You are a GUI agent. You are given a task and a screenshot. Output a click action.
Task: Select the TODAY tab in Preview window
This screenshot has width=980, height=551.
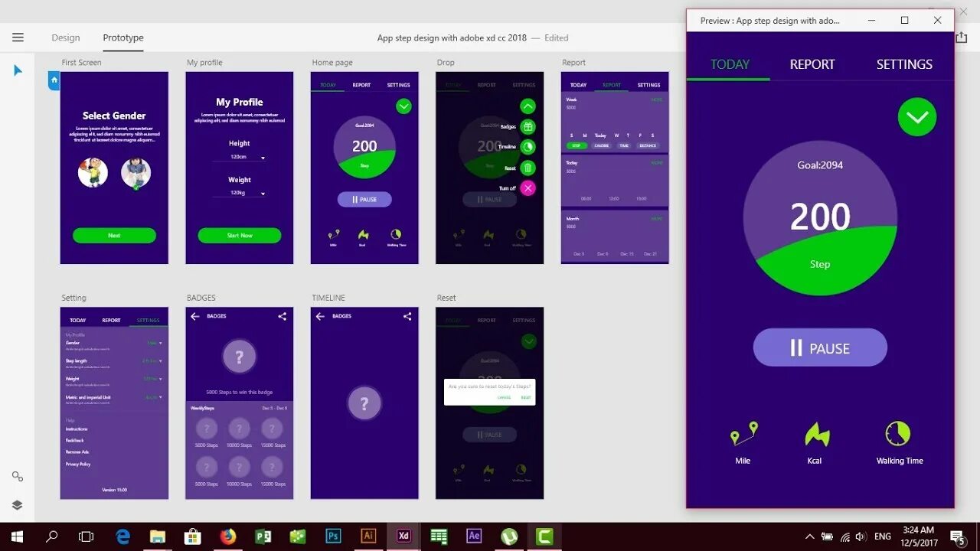pos(730,64)
